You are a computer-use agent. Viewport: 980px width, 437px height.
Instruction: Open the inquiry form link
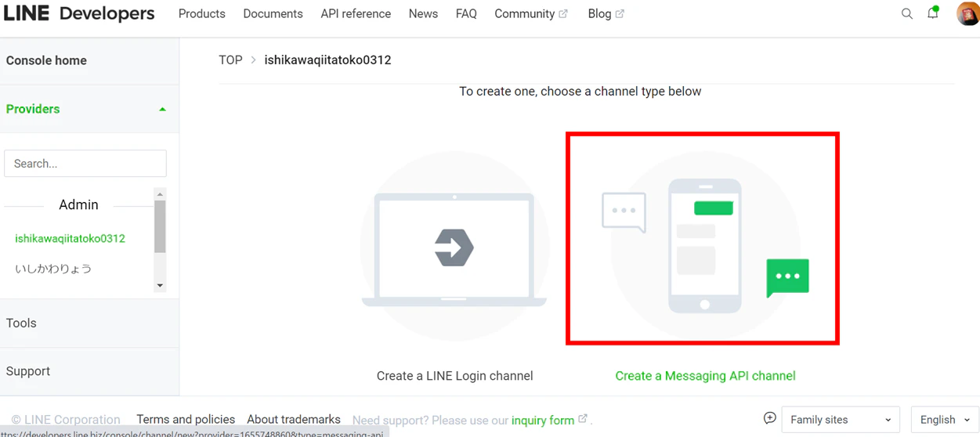(548, 421)
